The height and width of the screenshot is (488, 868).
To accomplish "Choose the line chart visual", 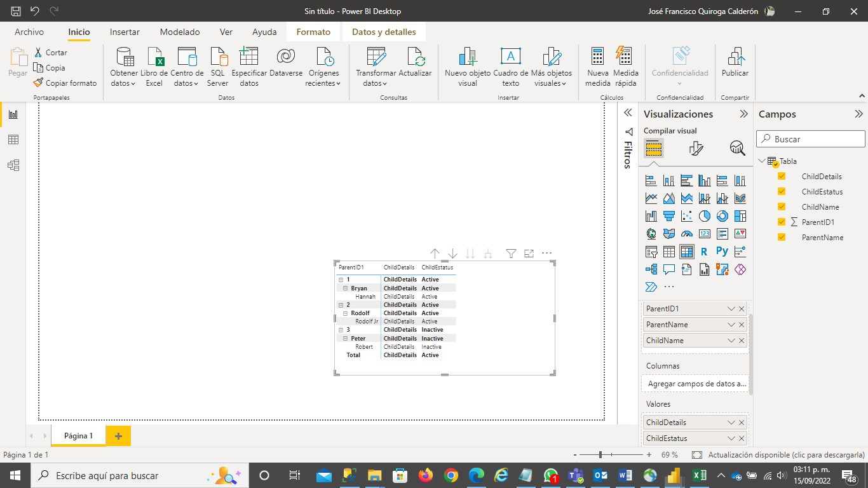I will (x=651, y=199).
